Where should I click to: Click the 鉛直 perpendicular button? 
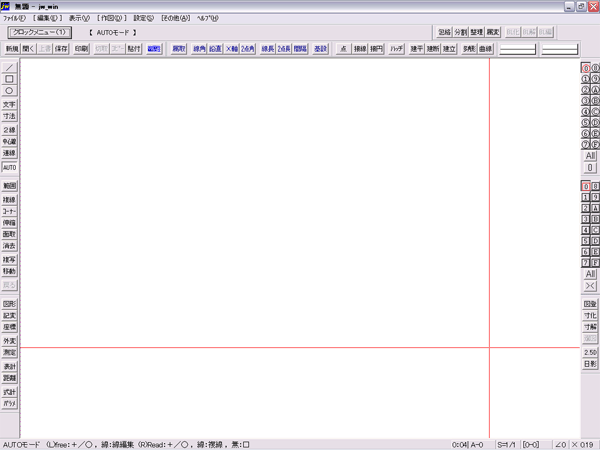pyautogui.click(x=215, y=49)
